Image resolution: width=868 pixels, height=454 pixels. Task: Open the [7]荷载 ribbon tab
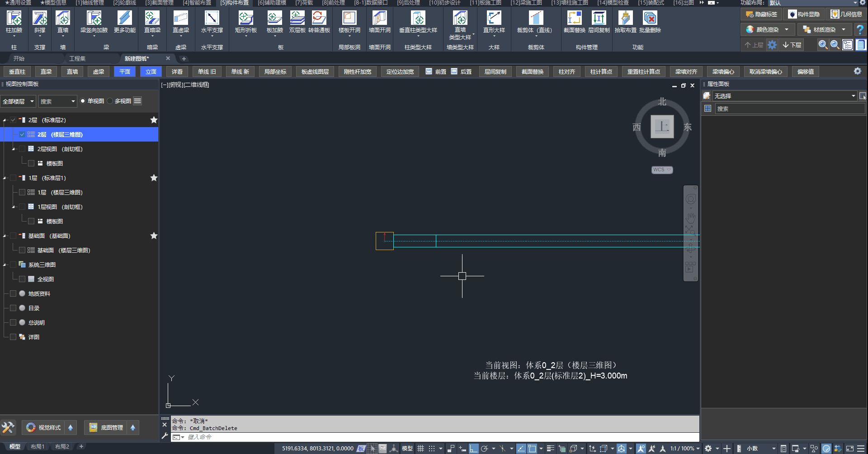coord(304,3)
